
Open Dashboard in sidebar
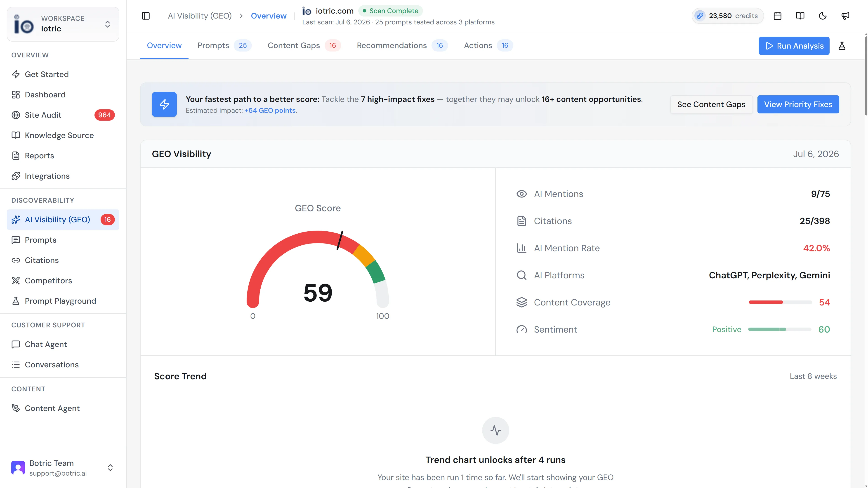tap(63, 95)
